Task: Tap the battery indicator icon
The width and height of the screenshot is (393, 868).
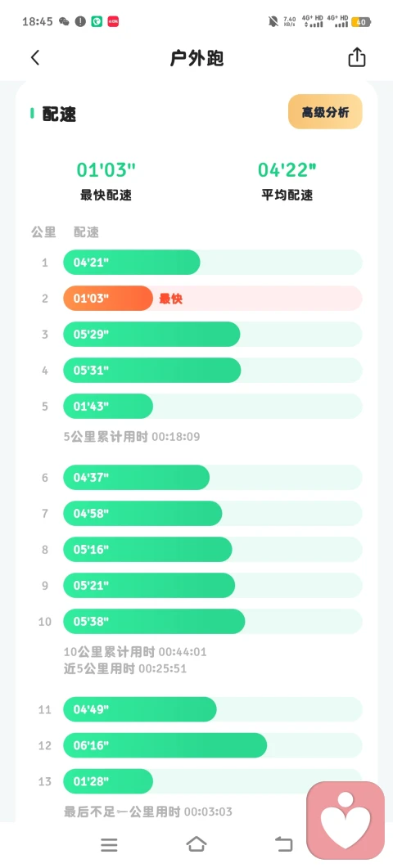Action: tap(361, 21)
